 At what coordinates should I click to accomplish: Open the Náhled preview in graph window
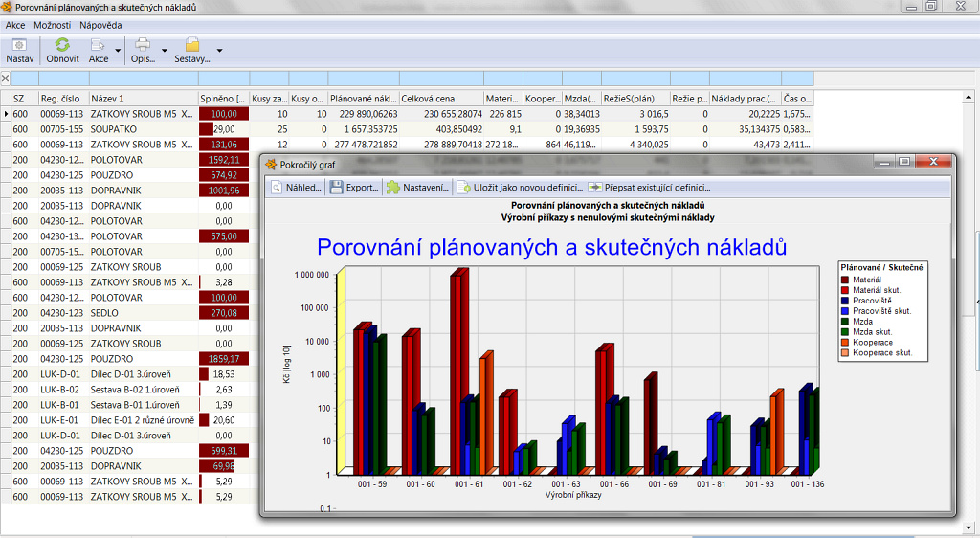pos(296,188)
